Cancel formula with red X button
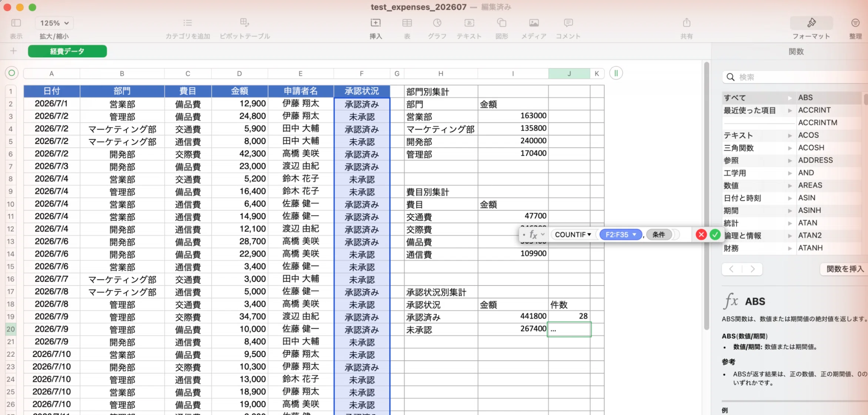The width and height of the screenshot is (868, 415). (x=701, y=235)
